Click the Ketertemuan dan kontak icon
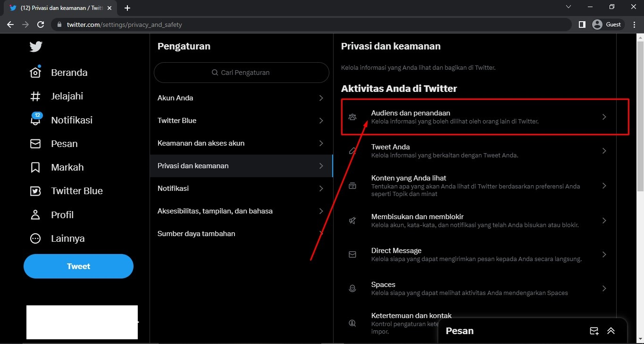The height and width of the screenshot is (344, 644). [x=352, y=323]
